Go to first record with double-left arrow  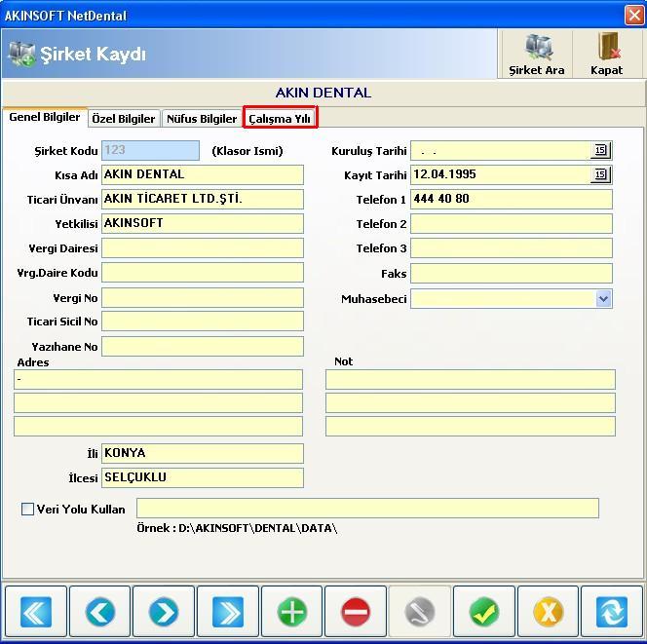tap(36, 612)
